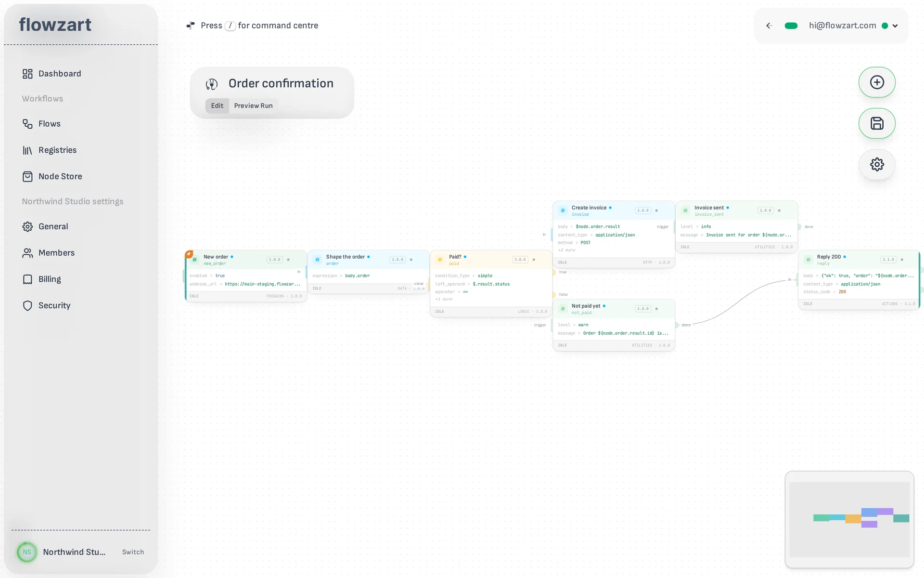Toggle the green pill switch in top bar
The height and width of the screenshot is (578, 924).
pos(791,26)
